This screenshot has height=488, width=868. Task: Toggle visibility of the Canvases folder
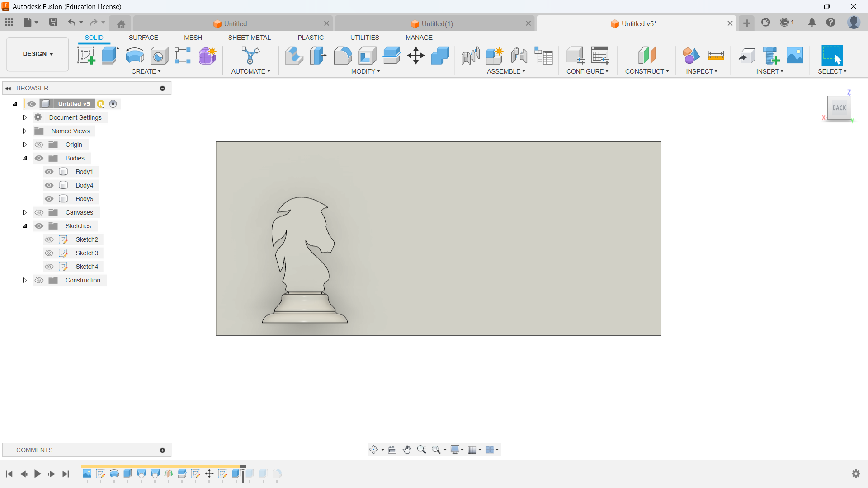pyautogui.click(x=39, y=212)
